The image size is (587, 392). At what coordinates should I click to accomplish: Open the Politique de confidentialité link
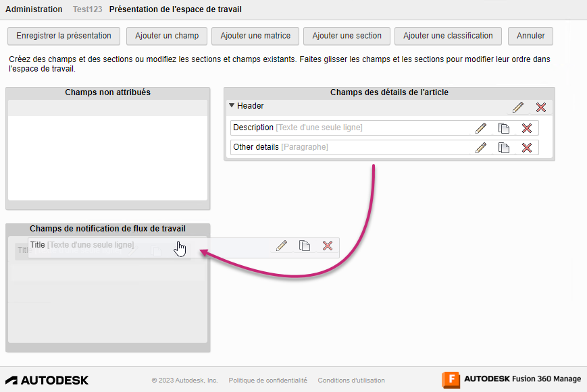(x=267, y=380)
